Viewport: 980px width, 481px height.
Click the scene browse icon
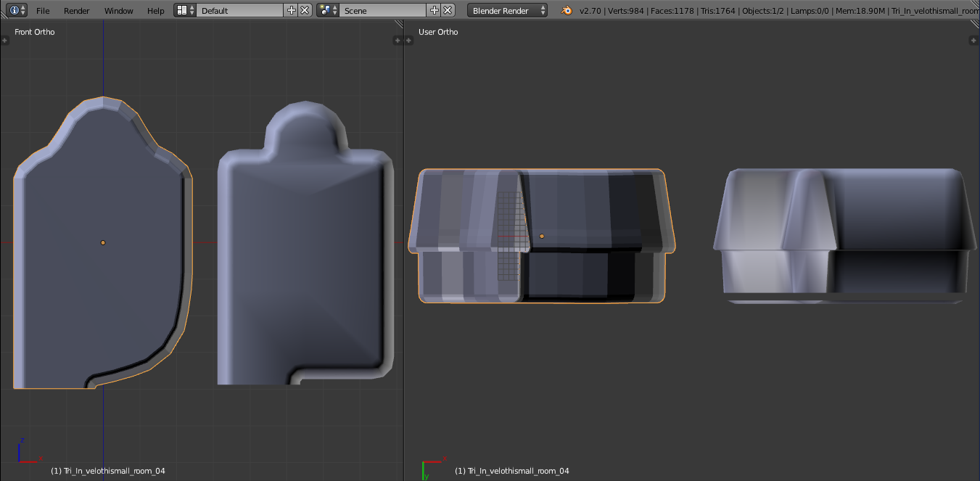tap(328, 10)
